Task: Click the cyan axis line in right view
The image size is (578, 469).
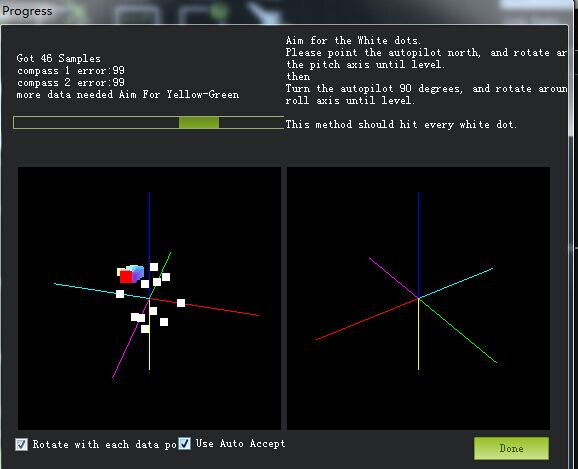Action: [456, 283]
